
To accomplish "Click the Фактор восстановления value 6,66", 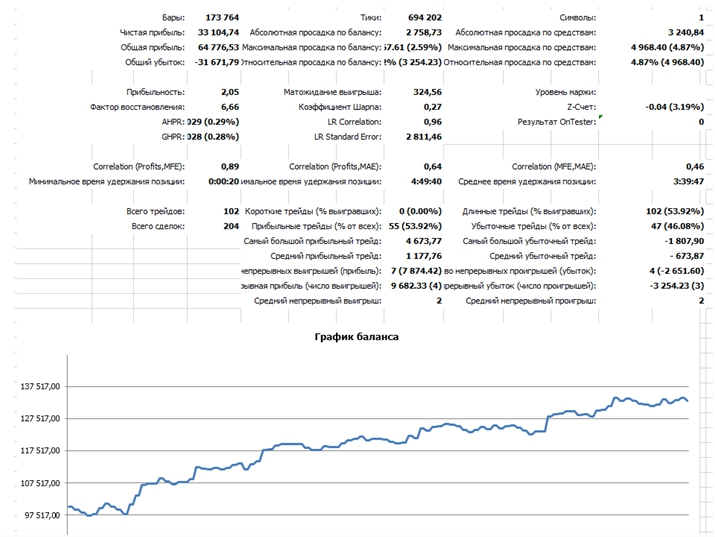I will [229, 105].
